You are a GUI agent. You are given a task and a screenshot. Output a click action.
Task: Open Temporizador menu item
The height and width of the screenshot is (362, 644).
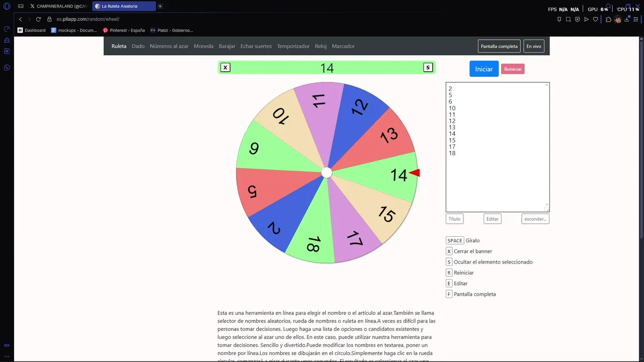pos(293,46)
